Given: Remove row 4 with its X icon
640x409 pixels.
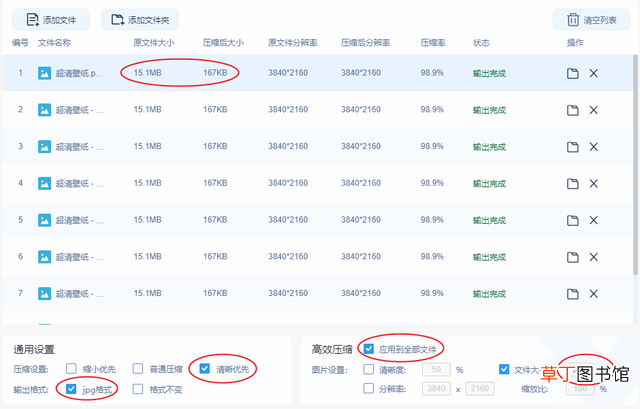Looking at the screenshot, I should click(593, 184).
